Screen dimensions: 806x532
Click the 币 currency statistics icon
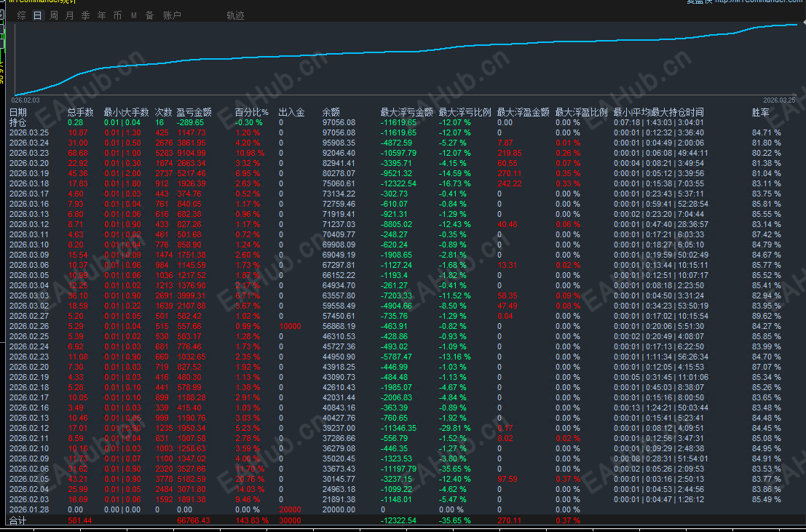117,15
